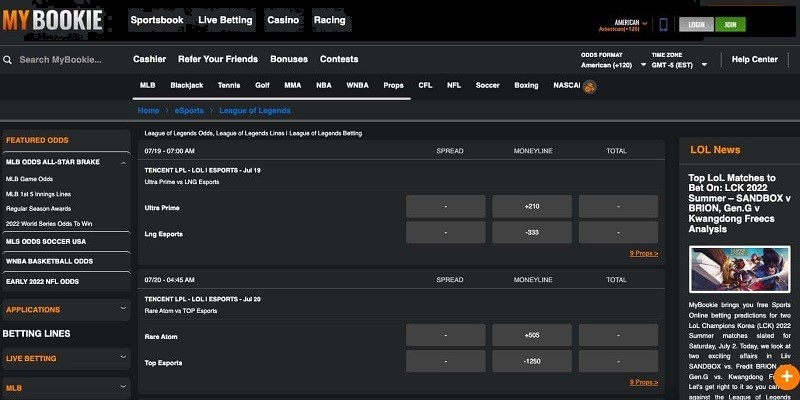Click the mobile phone icon in header

[x=663, y=24]
